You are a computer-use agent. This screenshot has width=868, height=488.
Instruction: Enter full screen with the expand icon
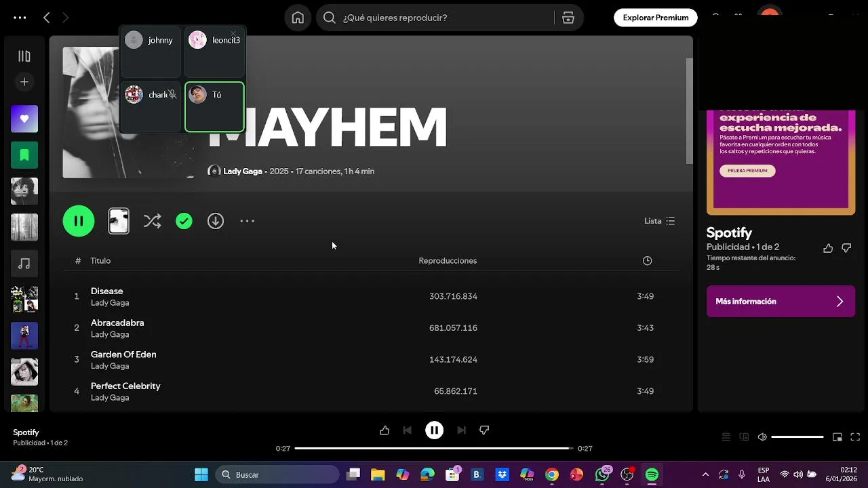(x=855, y=437)
